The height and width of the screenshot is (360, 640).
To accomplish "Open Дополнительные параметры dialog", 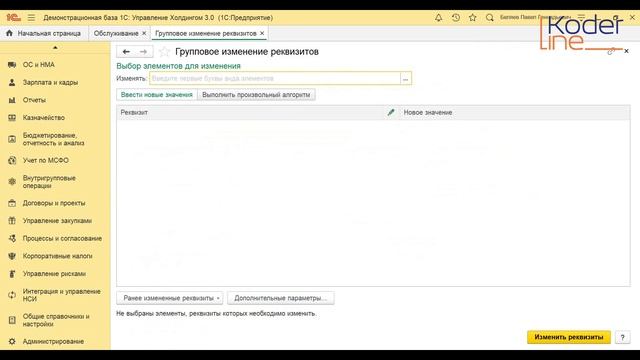I will pos(281,298).
